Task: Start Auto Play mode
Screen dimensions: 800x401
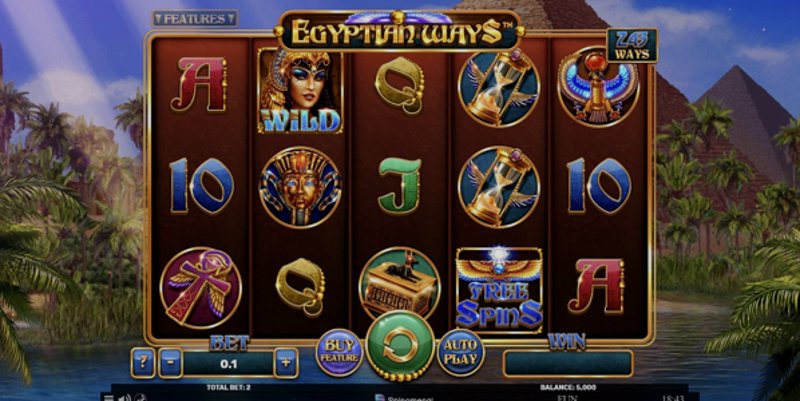Action: coord(461,353)
